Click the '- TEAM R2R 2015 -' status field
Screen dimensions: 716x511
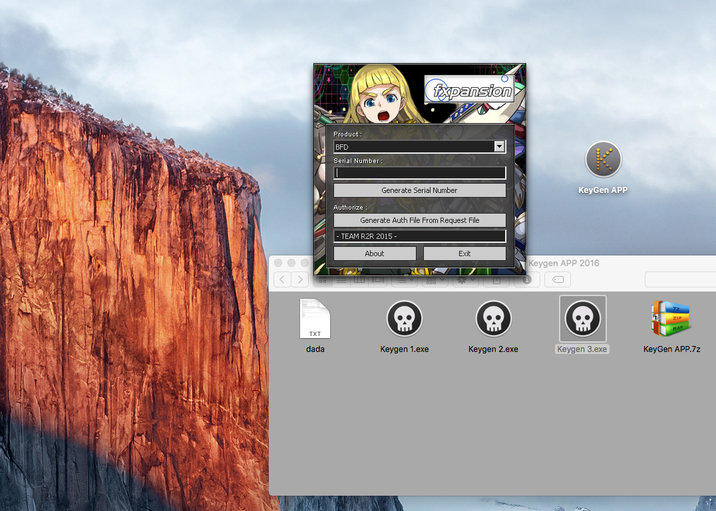point(420,236)
